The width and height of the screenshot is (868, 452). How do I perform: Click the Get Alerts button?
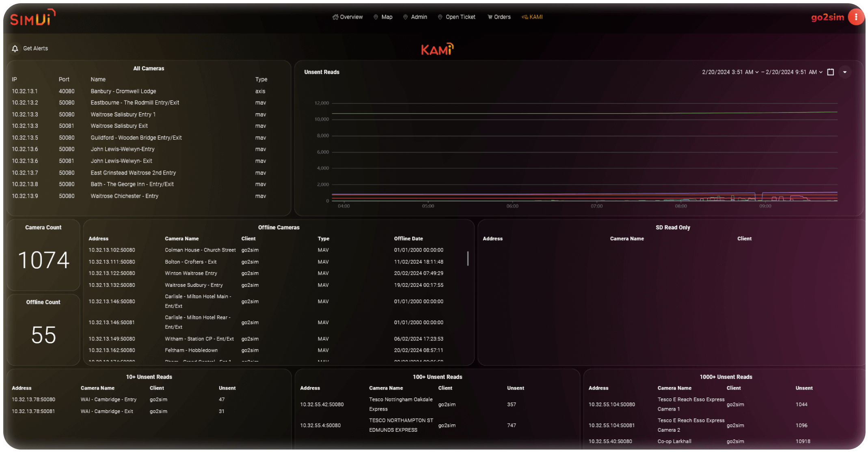pos(30,49)
